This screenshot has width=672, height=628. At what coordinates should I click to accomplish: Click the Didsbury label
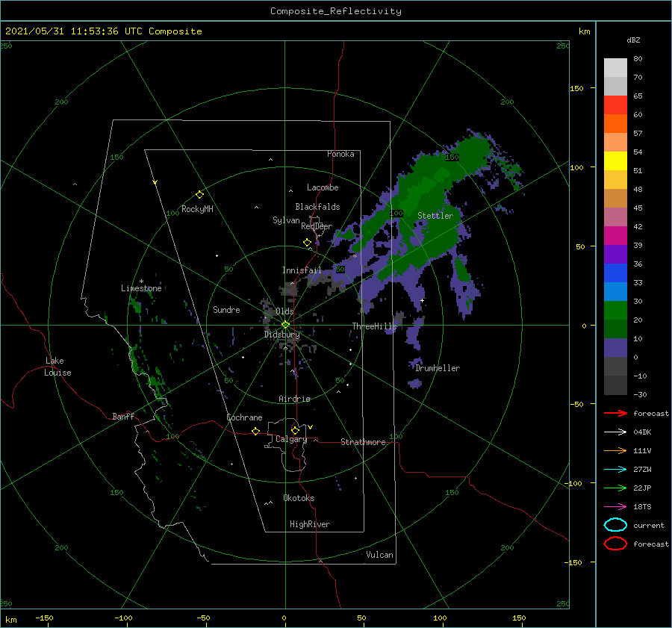point(282,335)
